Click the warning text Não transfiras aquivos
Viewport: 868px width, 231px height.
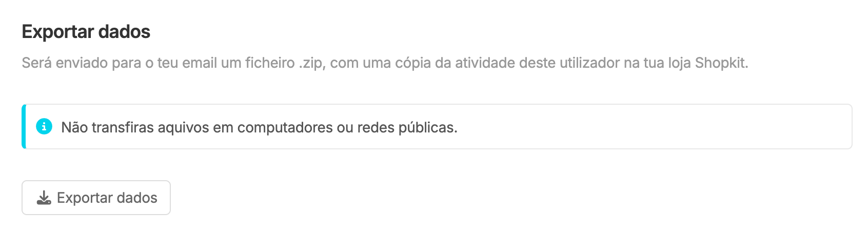[259, 127]
